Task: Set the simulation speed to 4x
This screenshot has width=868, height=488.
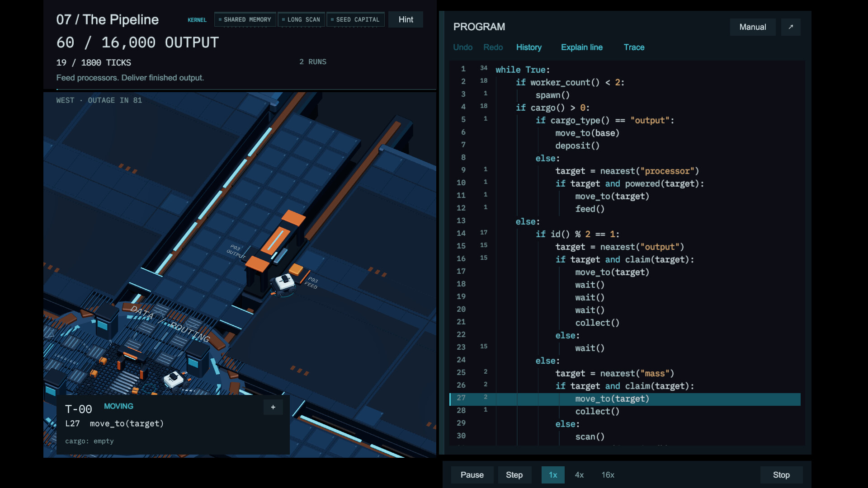Action: click(579, 475)
